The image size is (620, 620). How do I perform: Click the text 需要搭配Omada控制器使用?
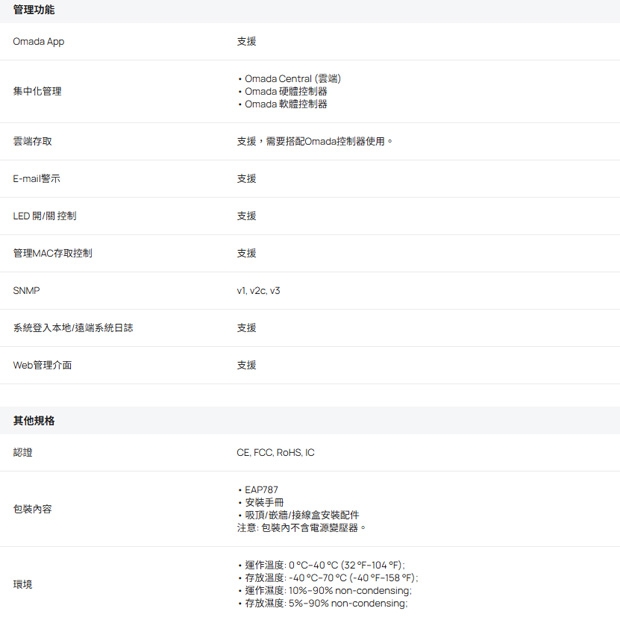325,141
